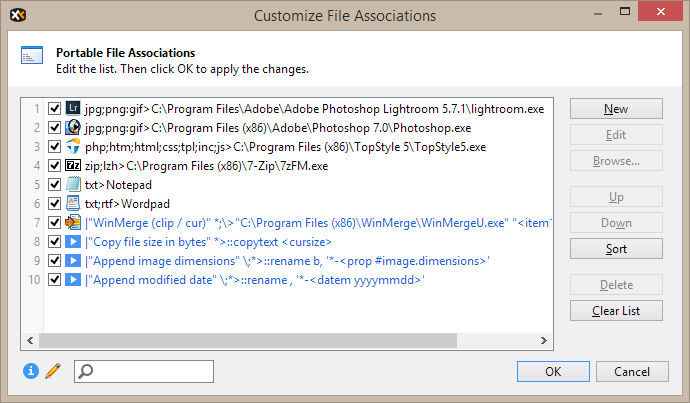Click the blue script icon for Copy file size

tap(73, 241)
